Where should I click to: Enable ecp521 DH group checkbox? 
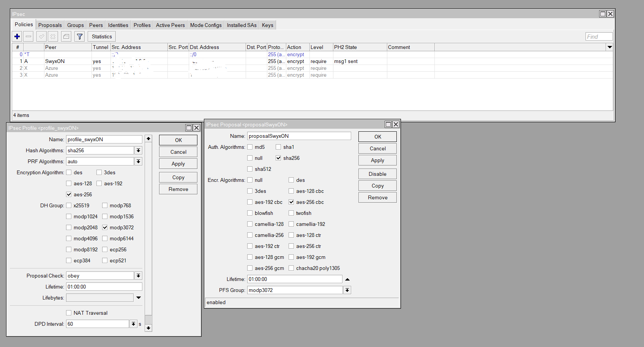tap(105, 260)
